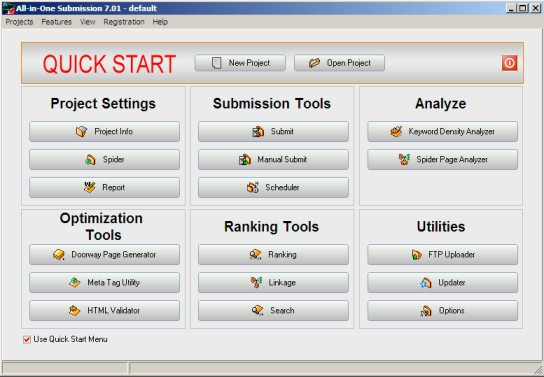Open the Help menu
The height and width of the screenshot is (377, 544).
(x=160, y=22)
